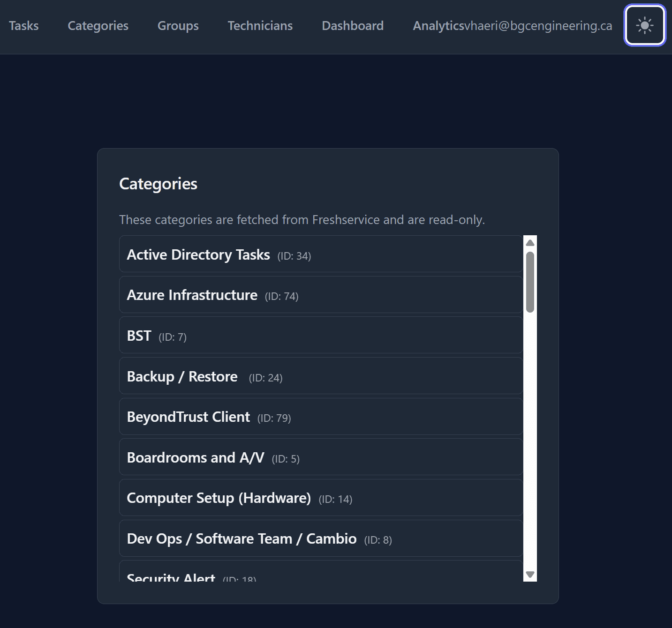Select the Active Directory Tasks category

[321, 254]
